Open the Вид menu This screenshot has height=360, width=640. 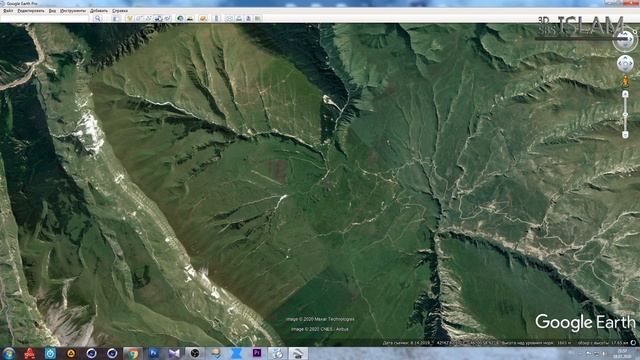(52, 11)
